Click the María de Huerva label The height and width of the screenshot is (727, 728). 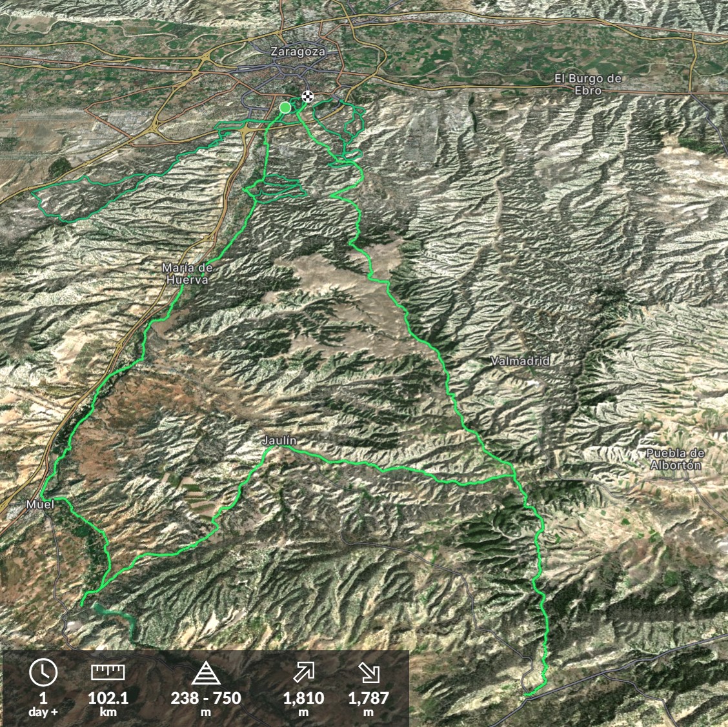point(187,274)
